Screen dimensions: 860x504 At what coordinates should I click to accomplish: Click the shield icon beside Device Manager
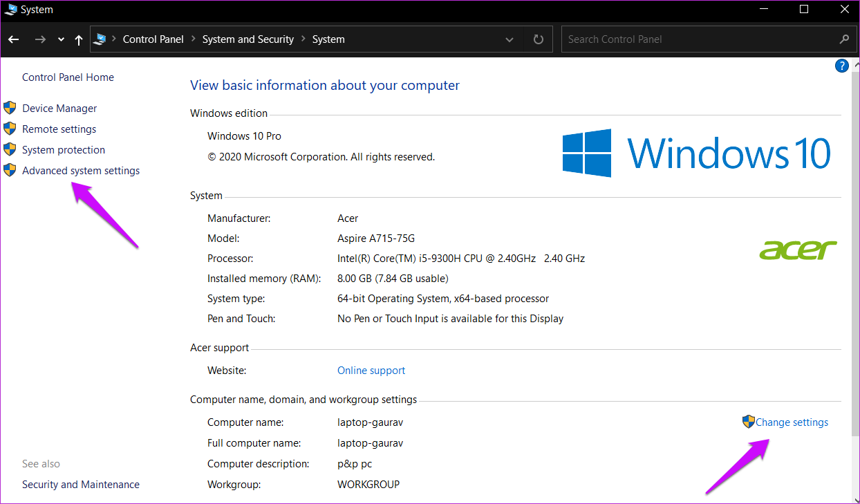(x=10, y=107)
